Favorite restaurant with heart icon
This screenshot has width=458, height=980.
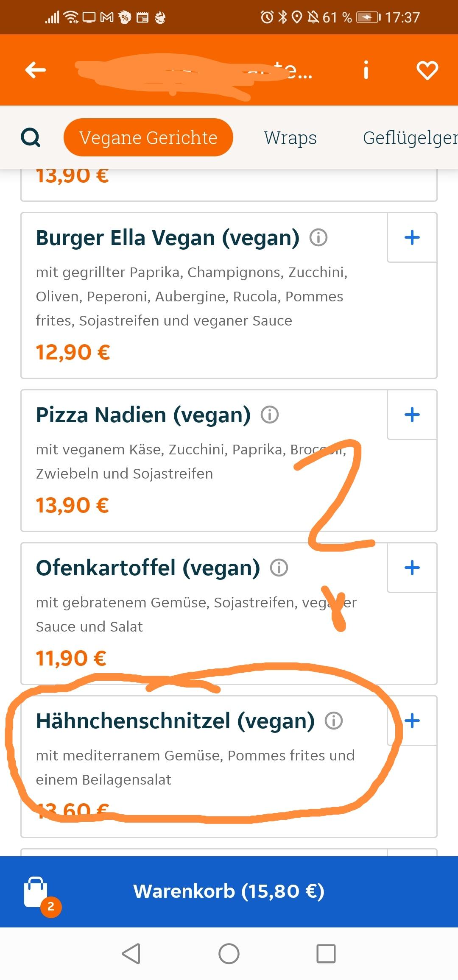coord(427,70)
